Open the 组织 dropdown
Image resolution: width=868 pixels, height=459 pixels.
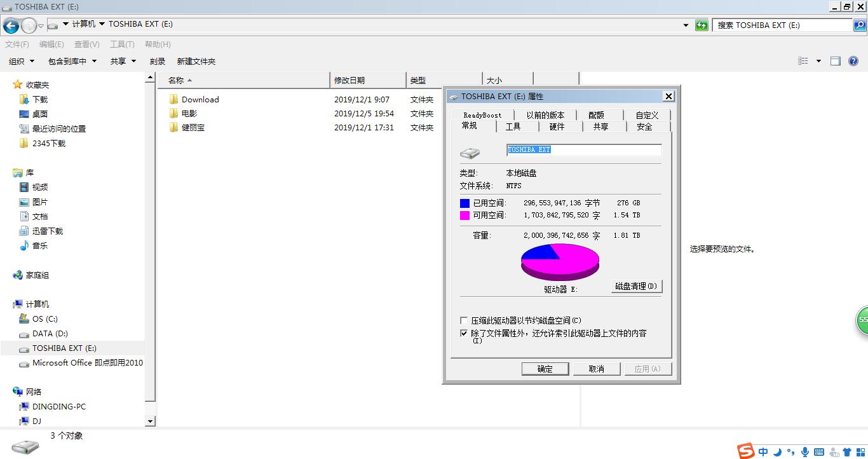tap(20, 61)
